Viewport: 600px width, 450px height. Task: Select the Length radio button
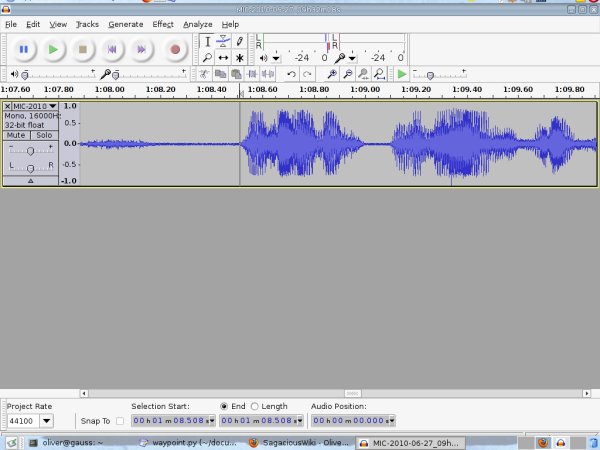coord(254,406)
